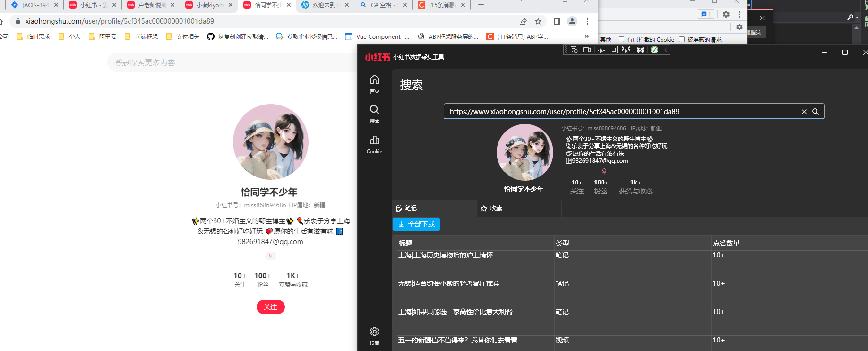This screenshot has width=868, height=351.
Task: Click the 登录探索更多内容 search field
Action: point(232,62)
